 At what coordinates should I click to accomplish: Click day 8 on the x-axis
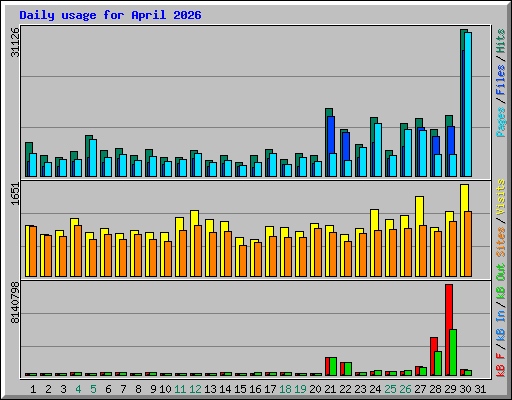tap(138, 389)
